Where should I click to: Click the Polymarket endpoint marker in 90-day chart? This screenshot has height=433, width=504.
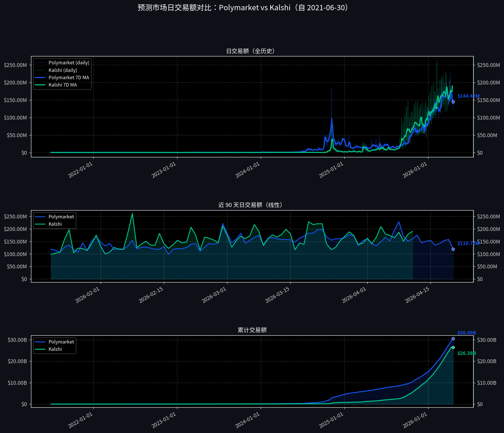pyautogui.click(x=453, y=249)
